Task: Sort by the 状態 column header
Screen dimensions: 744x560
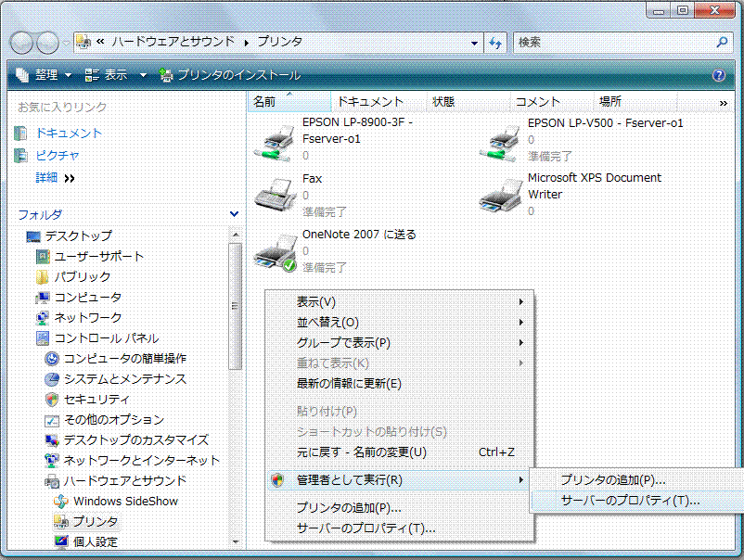Action: pos(468,101)
